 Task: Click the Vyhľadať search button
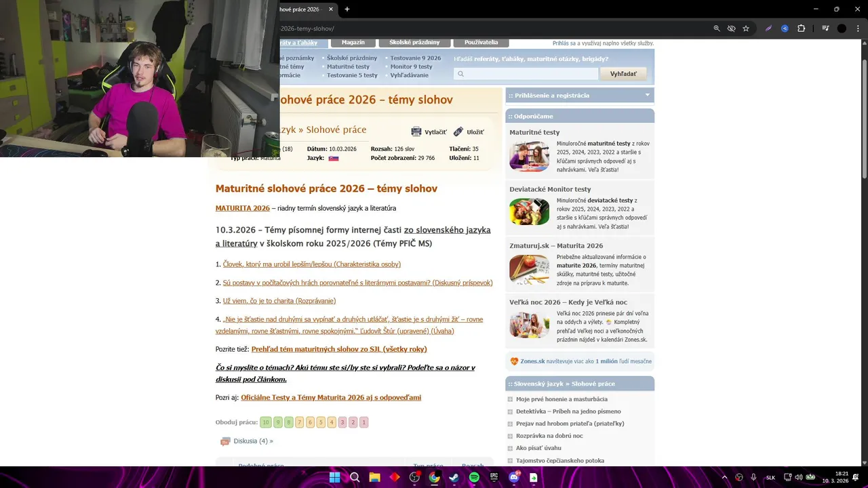623,74
